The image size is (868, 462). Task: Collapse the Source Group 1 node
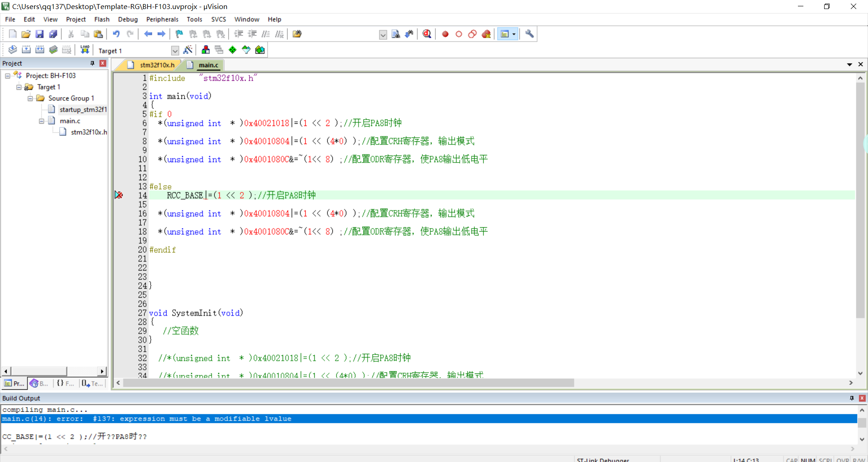30,98
